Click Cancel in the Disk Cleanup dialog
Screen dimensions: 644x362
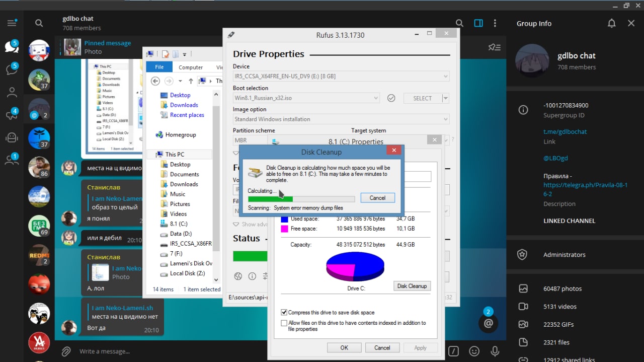coord(377,198)
